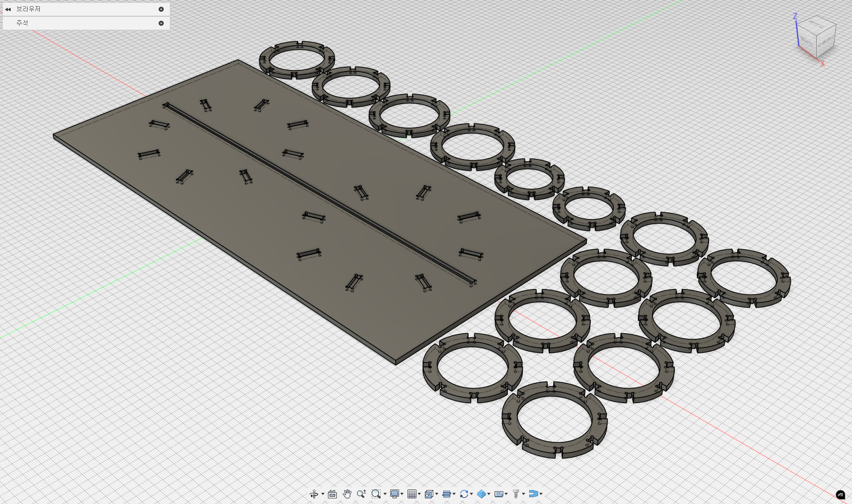
Task: Open dropdown arrow beside Orbit tool
Action: pyautogui.click(x=323, y=494)
